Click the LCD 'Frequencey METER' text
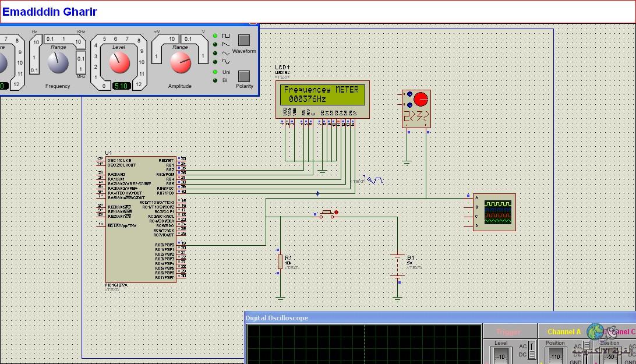 pos(321,90)
